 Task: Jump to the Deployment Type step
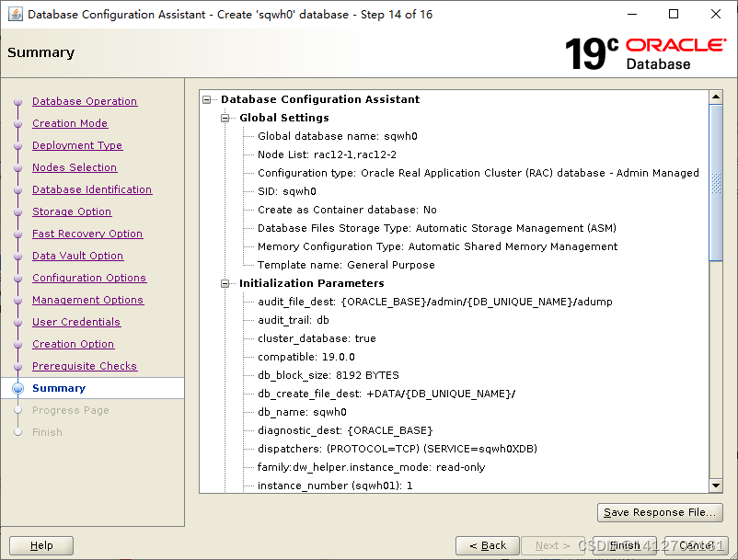77,145
